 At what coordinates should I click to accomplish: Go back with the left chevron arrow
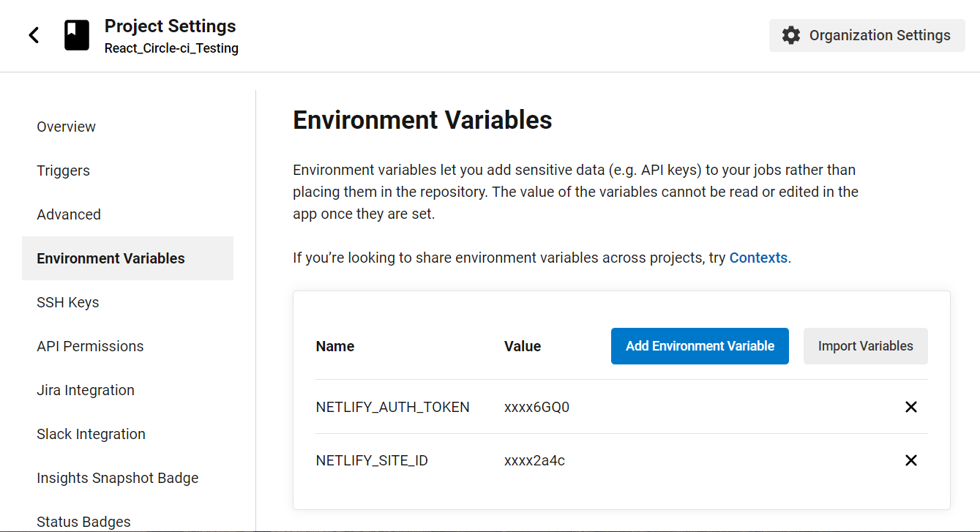point(34,35)
